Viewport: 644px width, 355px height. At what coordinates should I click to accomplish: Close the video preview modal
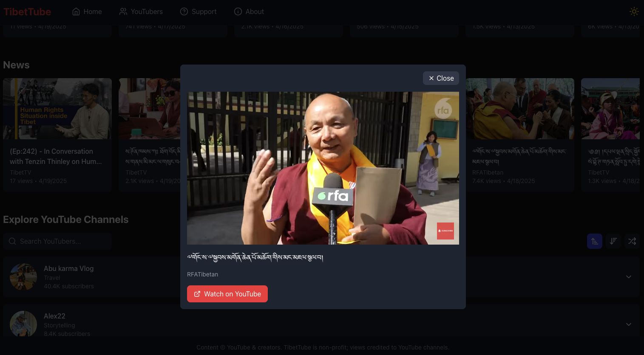point(441,78)
